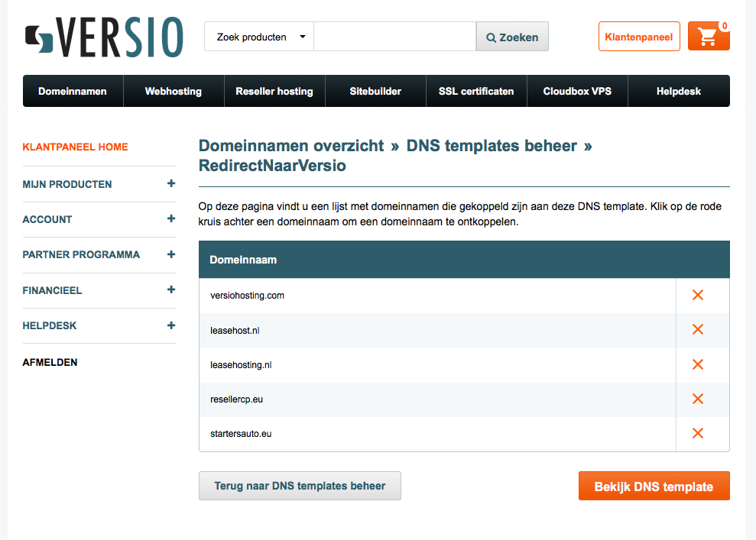Expand Account with the plus icon
Viewport: 756px width, 540px height.
point(171,218)
